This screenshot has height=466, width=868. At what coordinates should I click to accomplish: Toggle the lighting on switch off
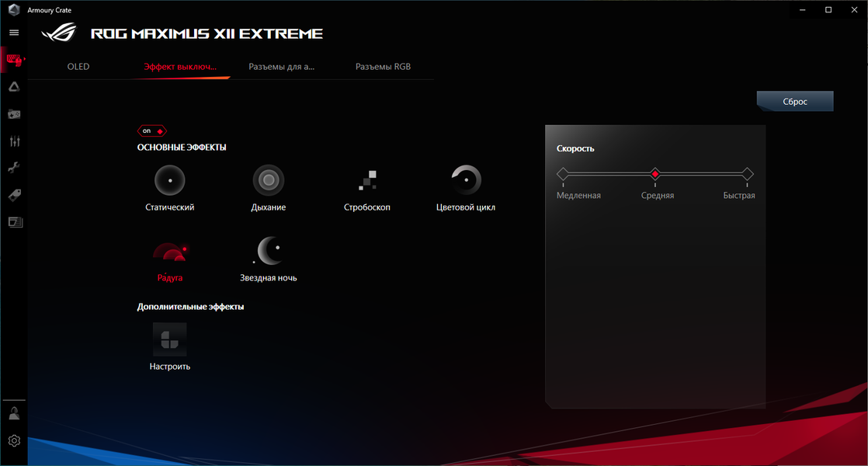click(x=151, y=131)
